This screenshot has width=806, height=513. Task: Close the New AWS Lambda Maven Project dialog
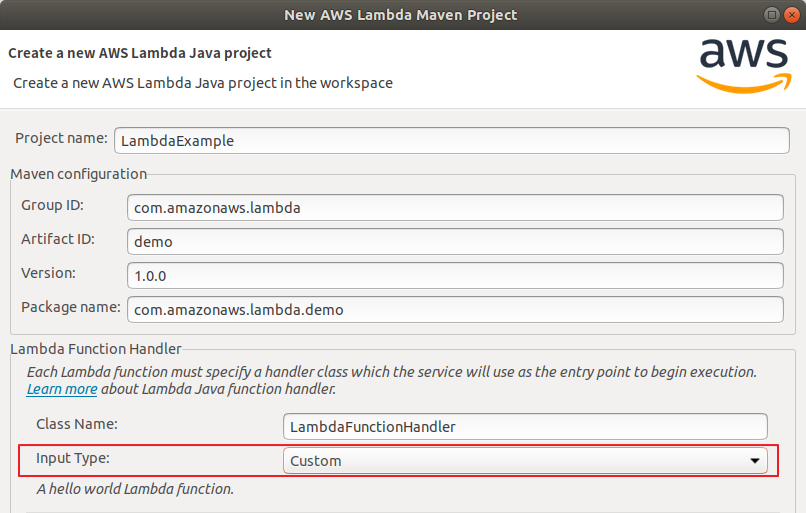pyautogui.click(x=792, y=15)
